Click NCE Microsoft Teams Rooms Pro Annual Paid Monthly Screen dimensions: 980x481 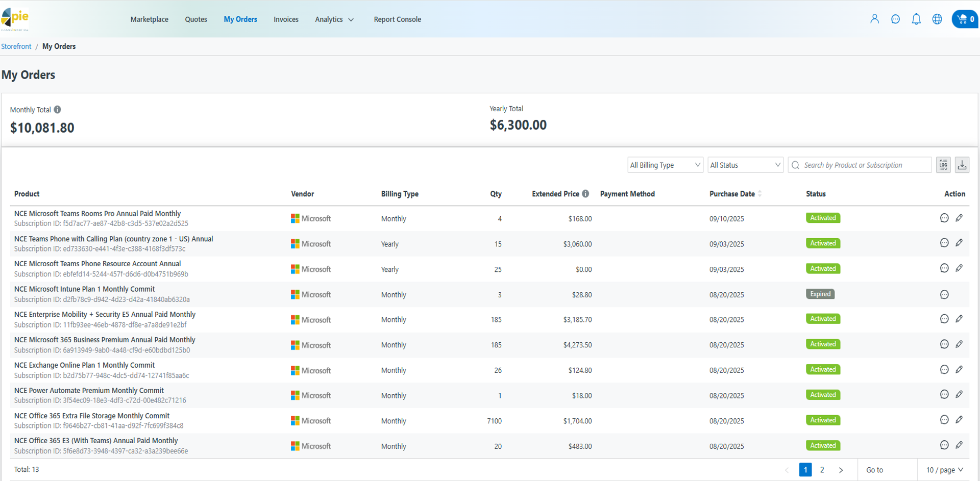pyautogui.click(x=97, y=214)
